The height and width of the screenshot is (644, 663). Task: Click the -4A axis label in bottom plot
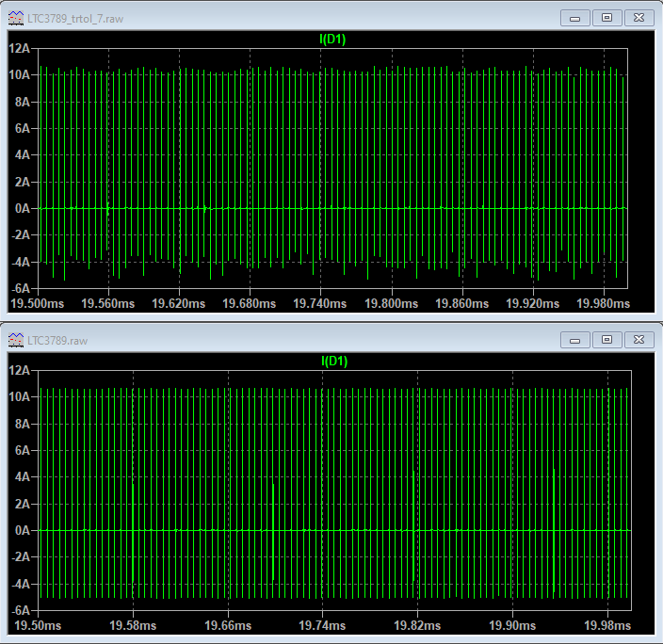click(x=21, y=584)
